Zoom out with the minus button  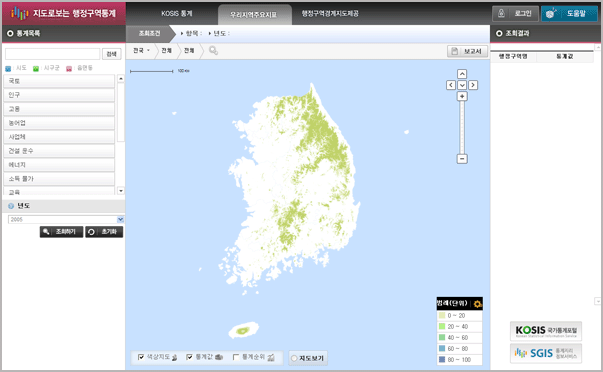(462, 158)
